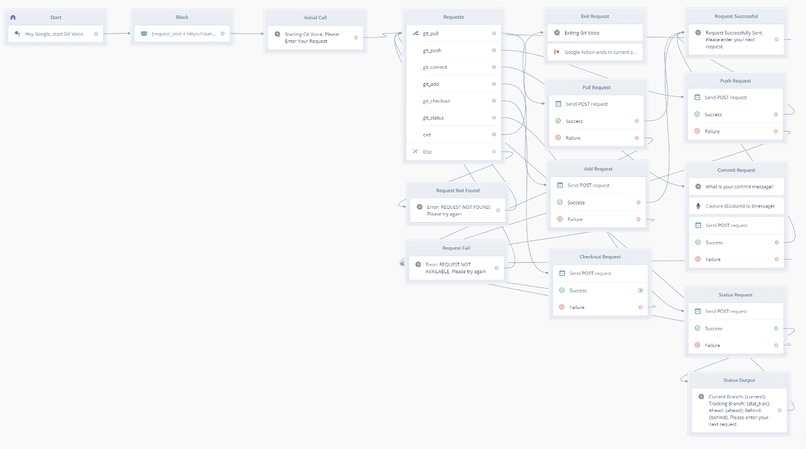Select the 'Current Branch: {current}' output text
This screenshot has width=806, height=449.
pyautogui.click(x=739, y=410)
